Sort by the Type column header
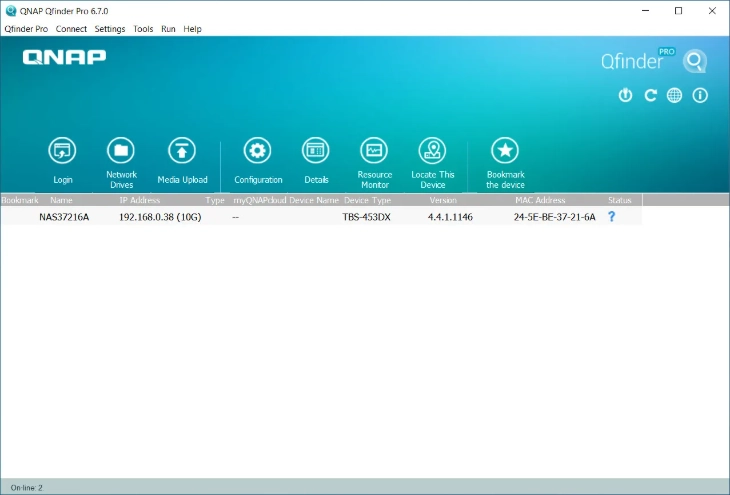Viewport: 730px width, 495px height. pos(215,200)
